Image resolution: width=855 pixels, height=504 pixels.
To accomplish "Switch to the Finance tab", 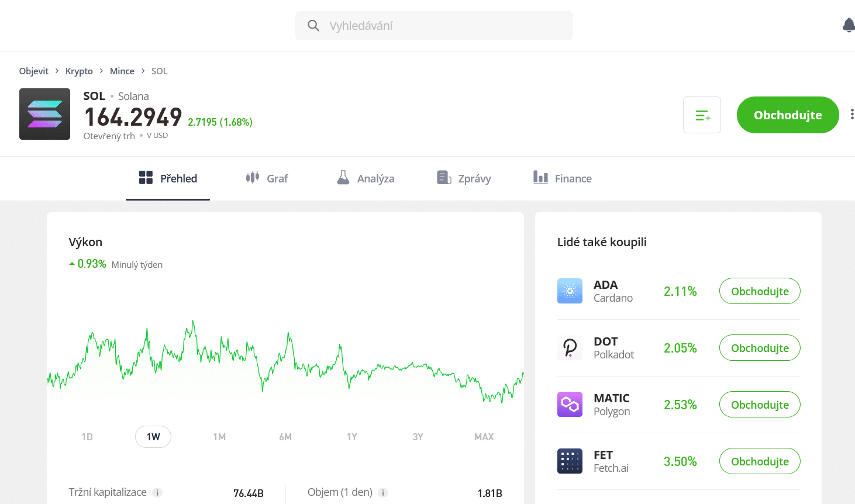I will (563, 178).
